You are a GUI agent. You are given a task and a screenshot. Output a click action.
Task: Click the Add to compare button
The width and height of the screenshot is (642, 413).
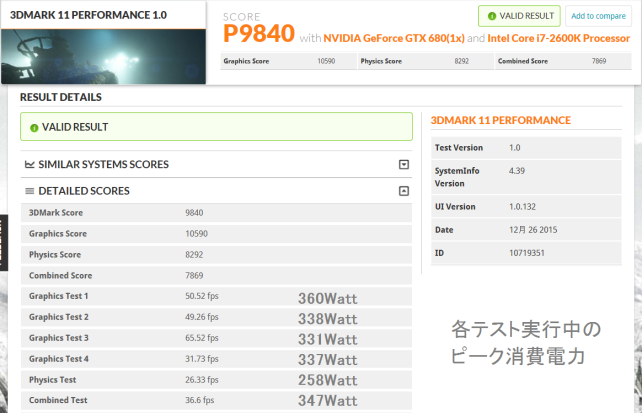pyautogui.click(x=598, y=16)
